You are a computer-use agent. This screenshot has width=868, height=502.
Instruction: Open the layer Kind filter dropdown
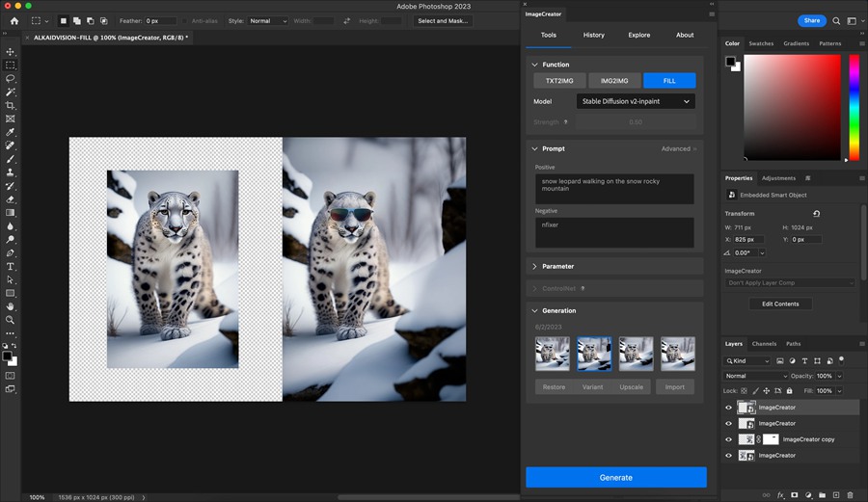click(747, 361)
